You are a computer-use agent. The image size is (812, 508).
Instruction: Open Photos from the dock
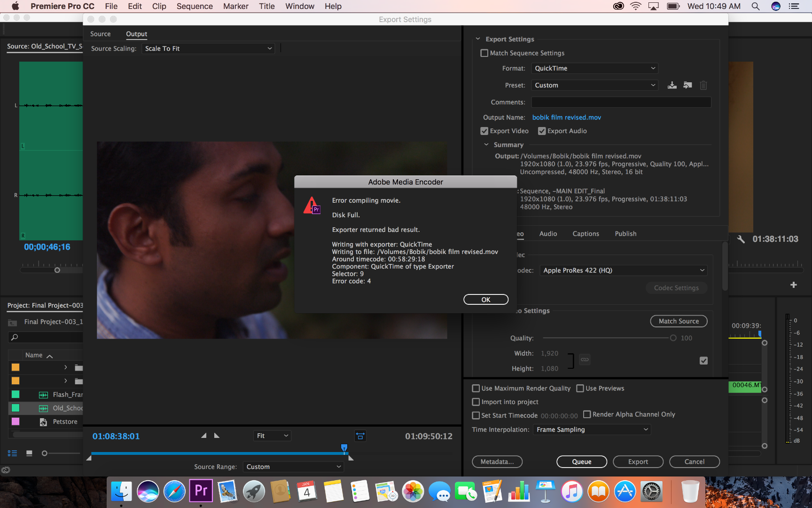point(413,491)
